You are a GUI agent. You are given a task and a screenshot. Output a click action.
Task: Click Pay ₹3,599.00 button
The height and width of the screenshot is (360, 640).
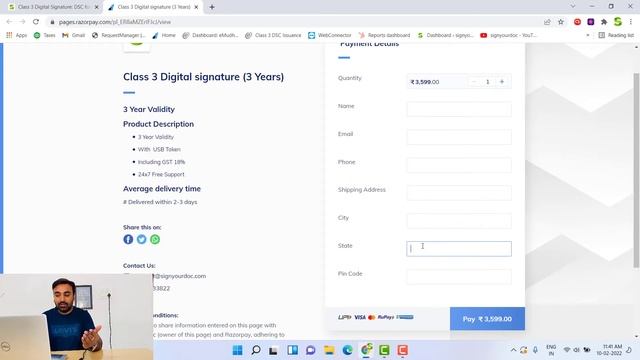[x=487, y=319]
